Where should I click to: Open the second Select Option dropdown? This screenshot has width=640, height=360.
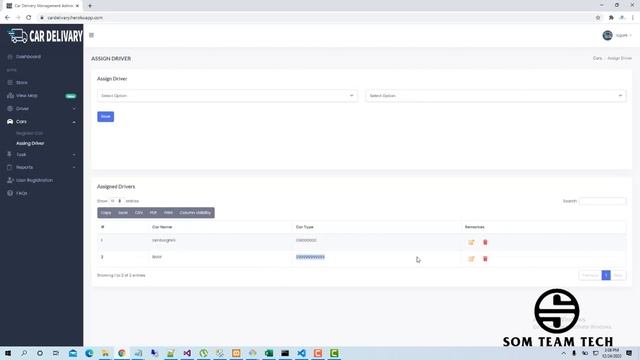tap(496, 96)
